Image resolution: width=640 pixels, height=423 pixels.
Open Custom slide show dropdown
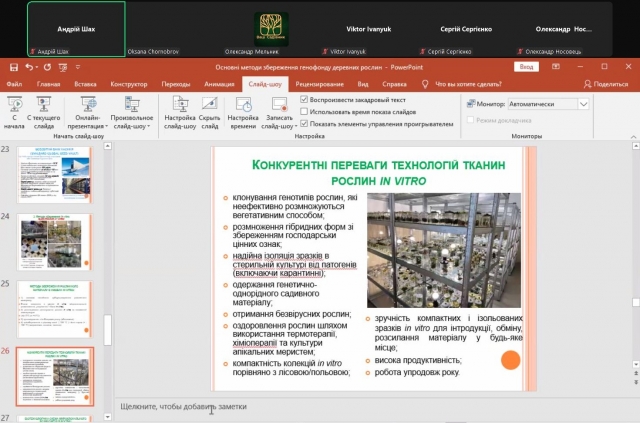tap(132, 113)
